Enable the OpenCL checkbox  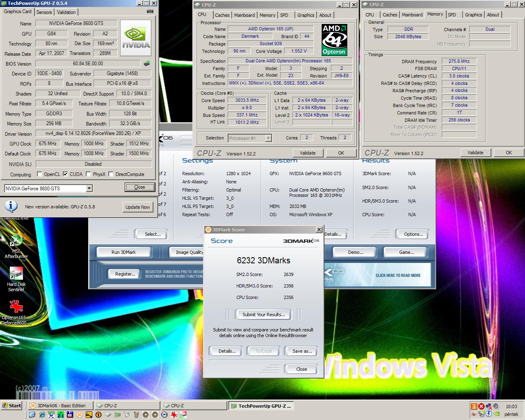(x=39, y=174)
